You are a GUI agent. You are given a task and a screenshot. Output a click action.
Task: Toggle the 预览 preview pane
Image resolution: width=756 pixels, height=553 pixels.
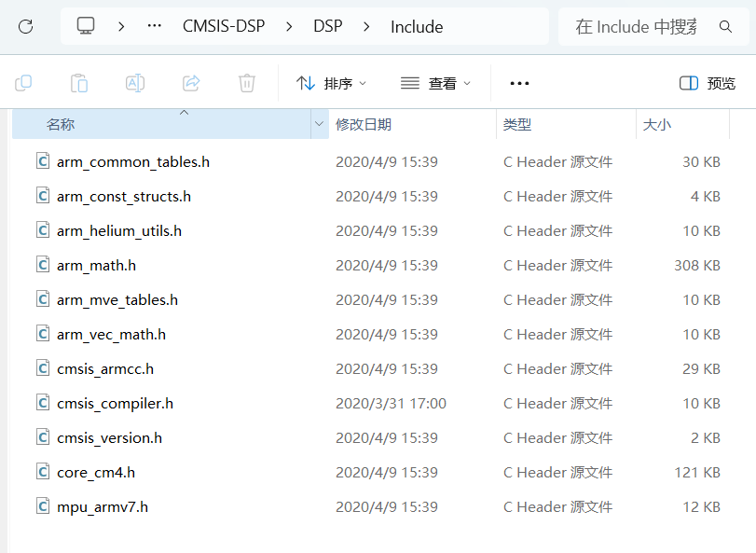(706, 83)
